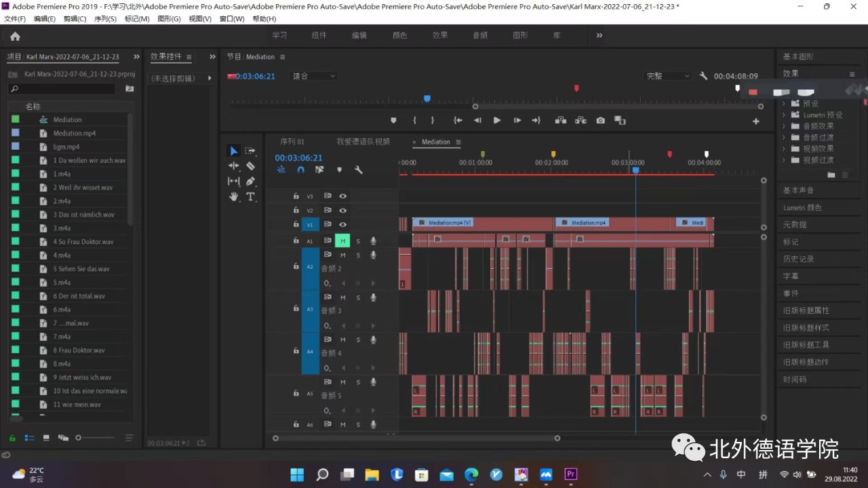Switch to the 序列 01 timeline tab
Screen dimensions: 868x488
tap(292, 142)
